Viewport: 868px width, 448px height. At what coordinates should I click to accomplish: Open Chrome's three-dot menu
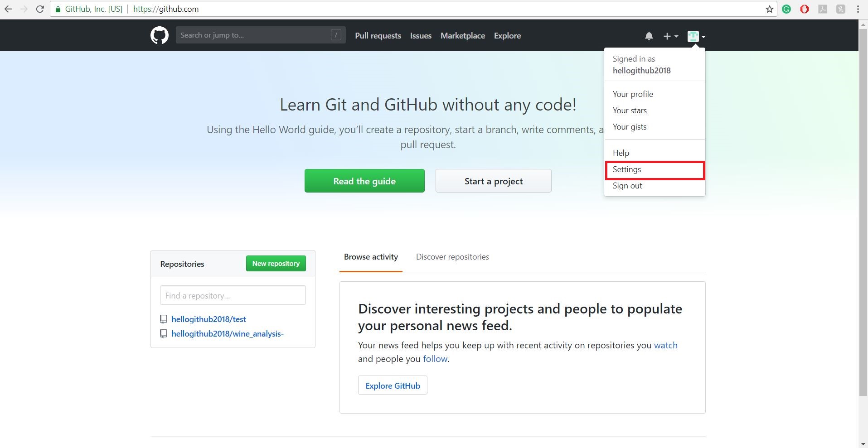click(858, 9)
